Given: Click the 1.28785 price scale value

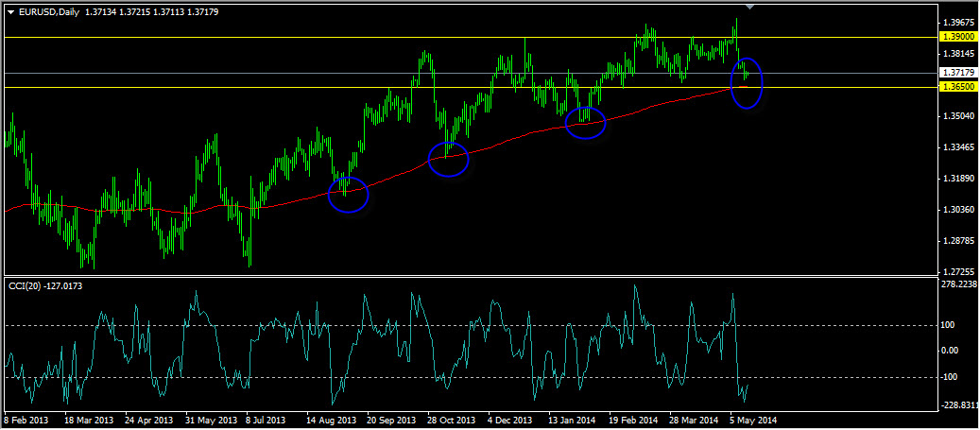Looking at the screenshot, I should click(x=960, y=241).
